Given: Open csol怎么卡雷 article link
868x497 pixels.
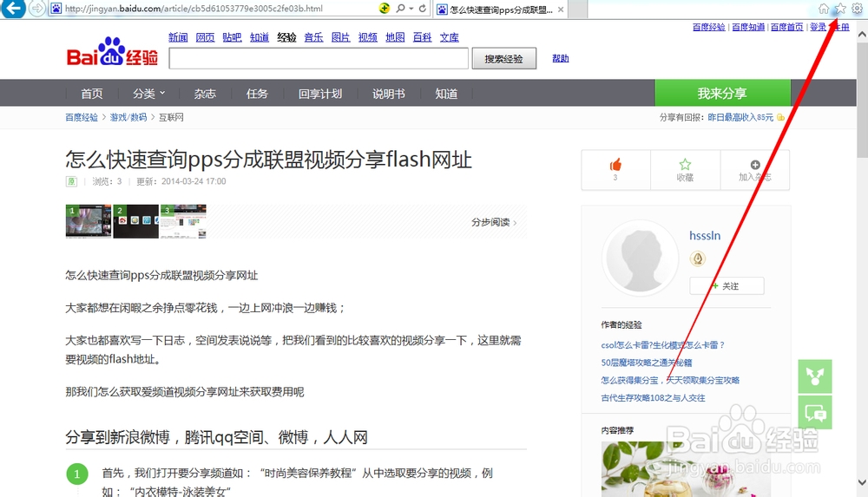Looking at the screenshot, I should [x=662, y=345].
